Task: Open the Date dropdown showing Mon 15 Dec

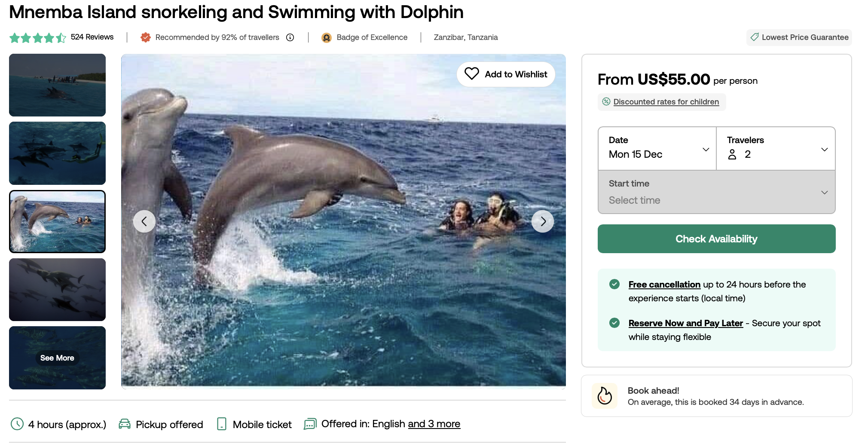Action: click(657, 149)
